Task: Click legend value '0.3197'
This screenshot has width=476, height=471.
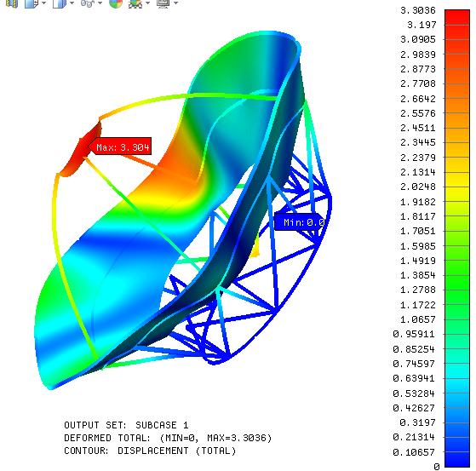Action: pos(417,422)
